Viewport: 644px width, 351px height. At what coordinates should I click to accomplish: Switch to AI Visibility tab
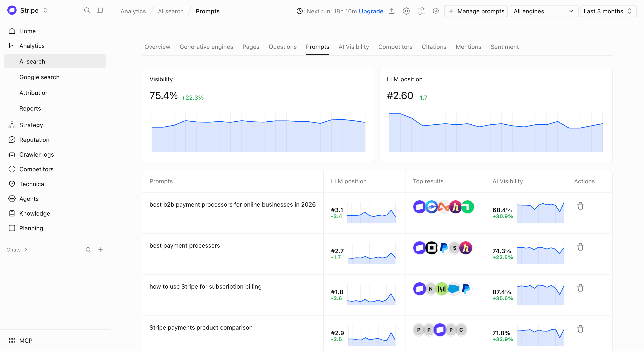pyautogui.click(x=354, y=47)
